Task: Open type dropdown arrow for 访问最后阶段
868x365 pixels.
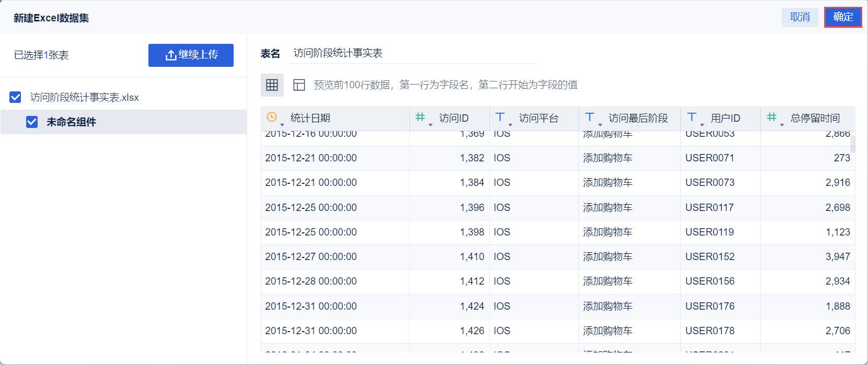Action: tap(600, 125)
